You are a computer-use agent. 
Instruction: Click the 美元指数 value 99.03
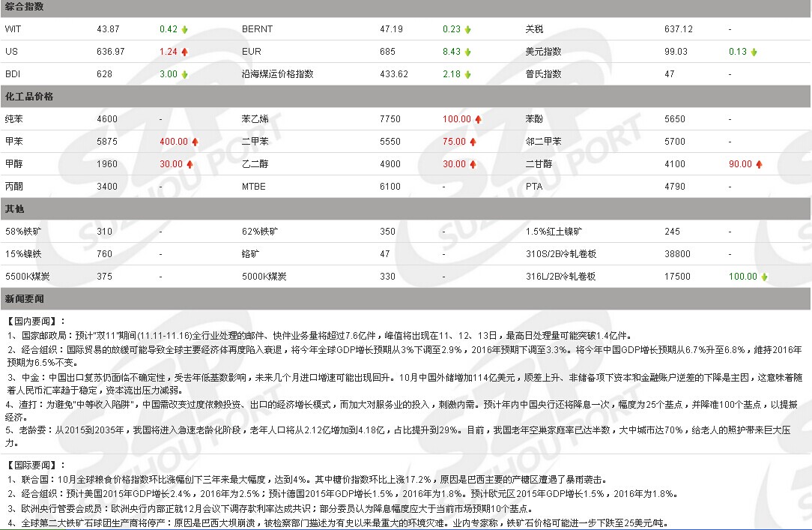coord(676,51)
